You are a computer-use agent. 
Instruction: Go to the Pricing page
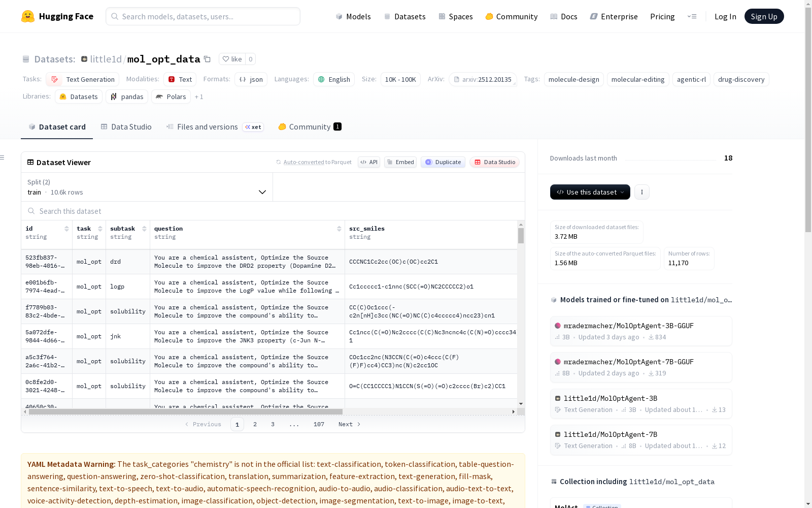tap(662, 16)
